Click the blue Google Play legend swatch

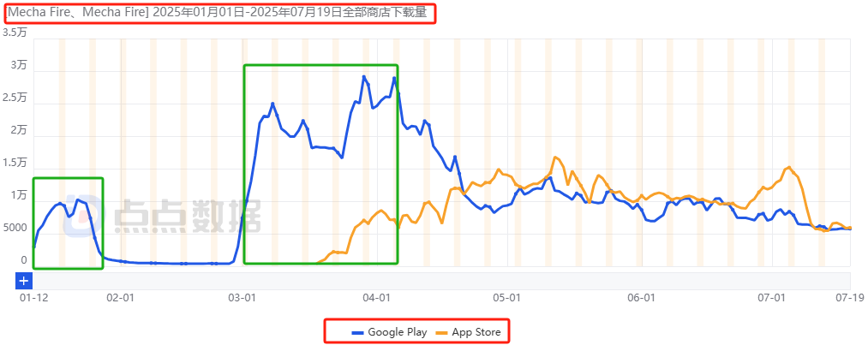tap(357, 331)
